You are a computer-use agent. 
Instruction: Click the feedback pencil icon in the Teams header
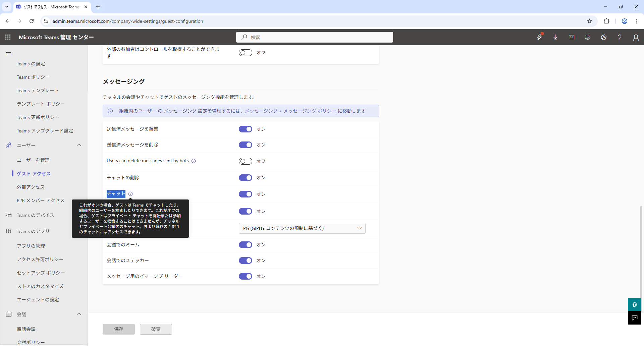(x=588, y=37)
